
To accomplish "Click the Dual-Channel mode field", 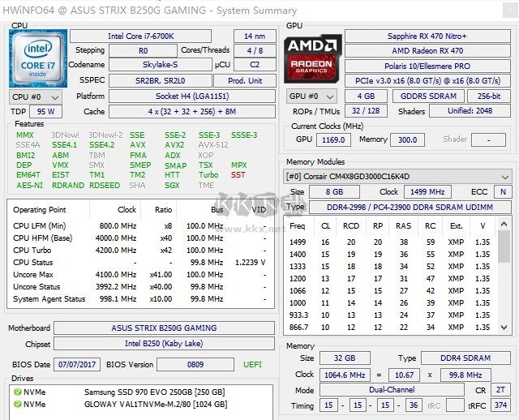I will [392, 389].
